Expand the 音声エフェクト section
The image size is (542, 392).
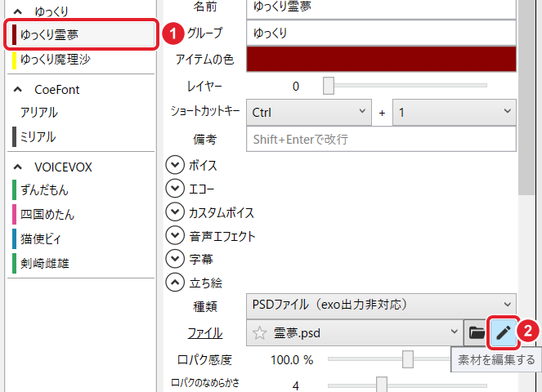click(175, 235)
